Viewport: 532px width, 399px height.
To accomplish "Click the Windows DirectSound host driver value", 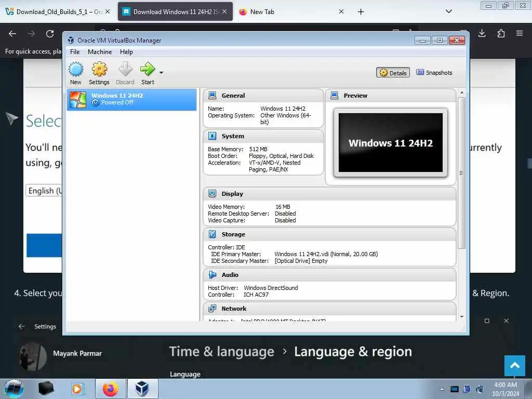I will coord(271,288).
